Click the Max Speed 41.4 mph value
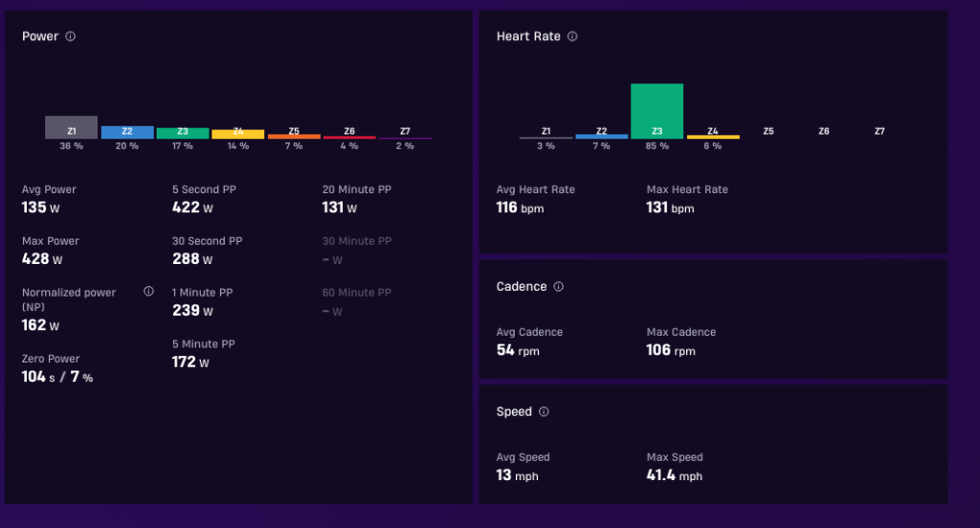Screen dimensions: 980x528 click(x=675, y=475)
